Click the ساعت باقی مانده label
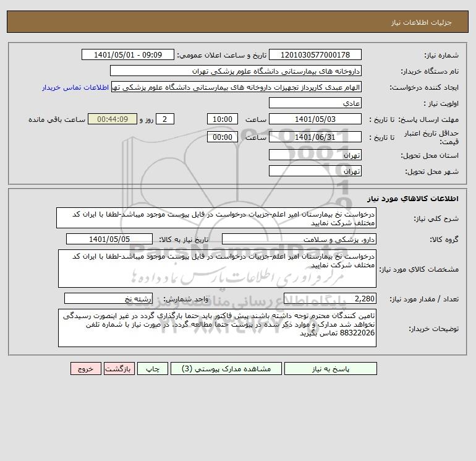 click(57, 119)
